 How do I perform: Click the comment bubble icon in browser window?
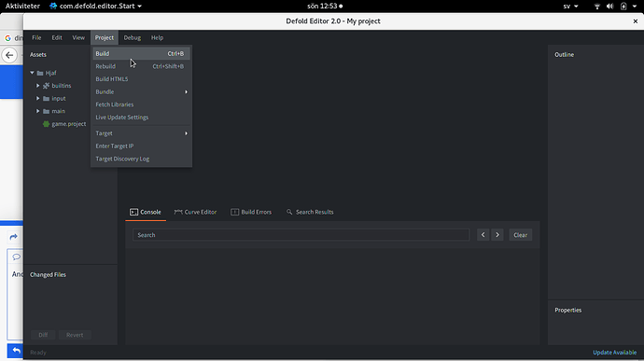17,257
